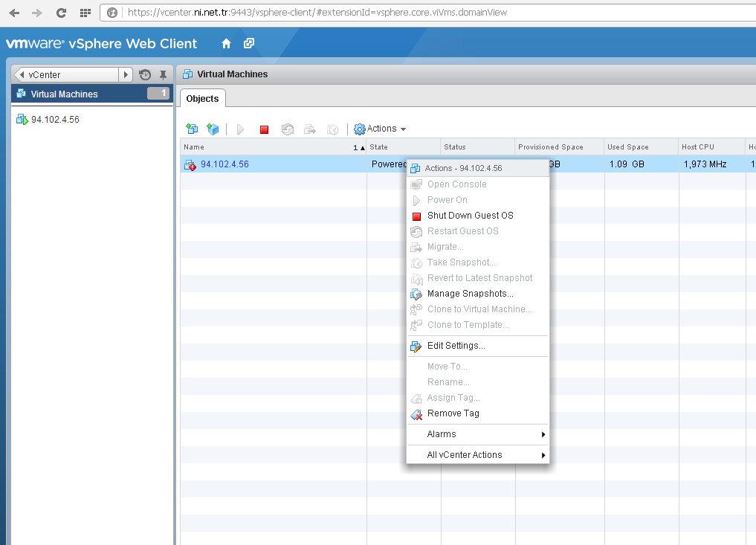This screenshot has height=545, width=756.
Task: Click the Power On toolbar icon
Action: (240, 129)
